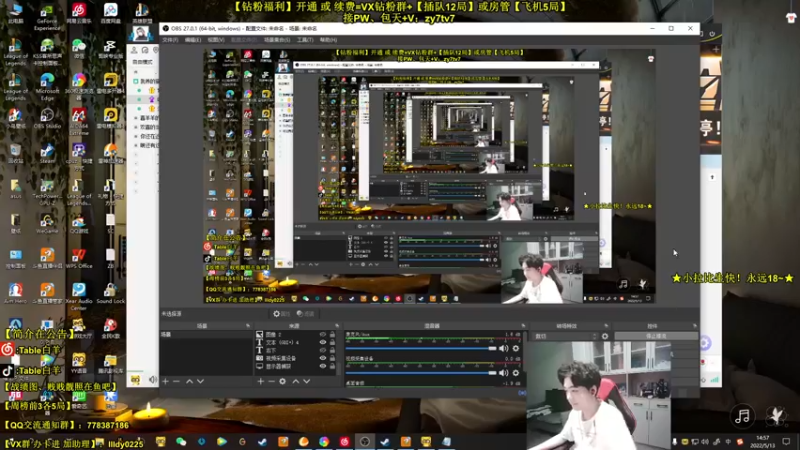The height and width of the screenshot is (450, 800).
Task: Select the AIDA64 Extreme desktop icon
Action: (79, 121)
